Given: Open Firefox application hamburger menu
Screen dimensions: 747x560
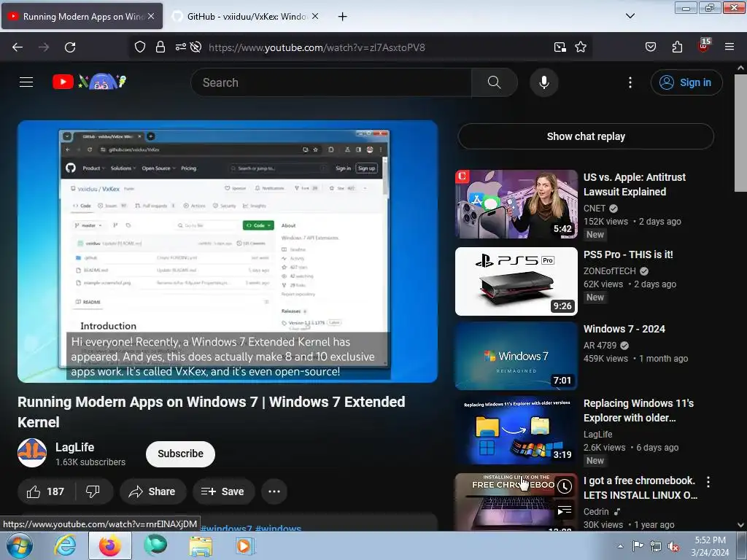Looking at the screenshot, I should click(x=729, y=47).
